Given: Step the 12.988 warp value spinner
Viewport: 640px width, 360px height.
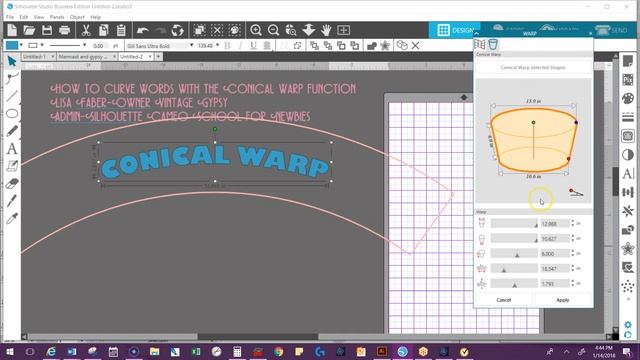Looking at the screenshot, I should coord(573,223).
